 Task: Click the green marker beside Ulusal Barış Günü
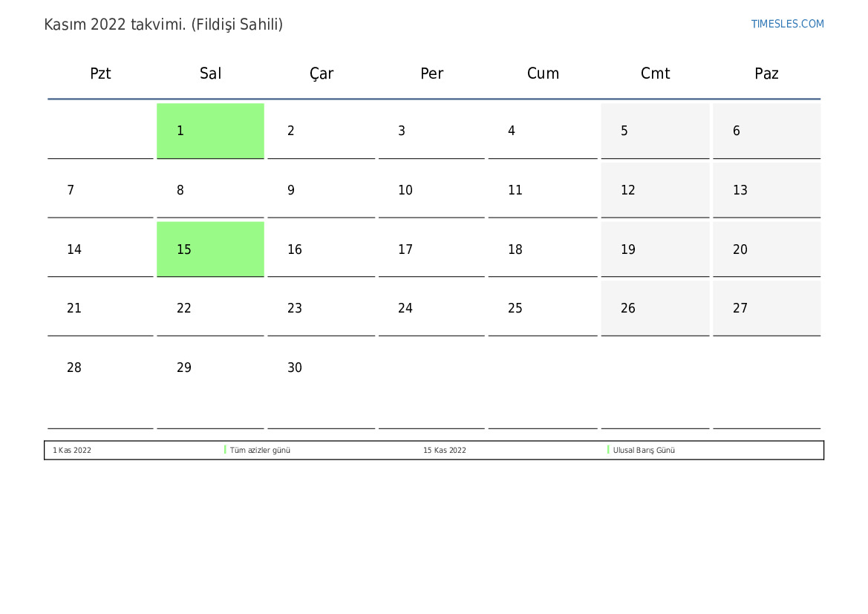[x=608, y=450]
